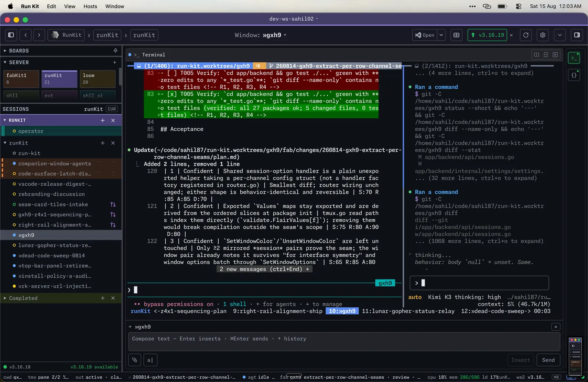Click the refresh icon in toolbar
The image size is (588, 382).
(x=526, y=35)
